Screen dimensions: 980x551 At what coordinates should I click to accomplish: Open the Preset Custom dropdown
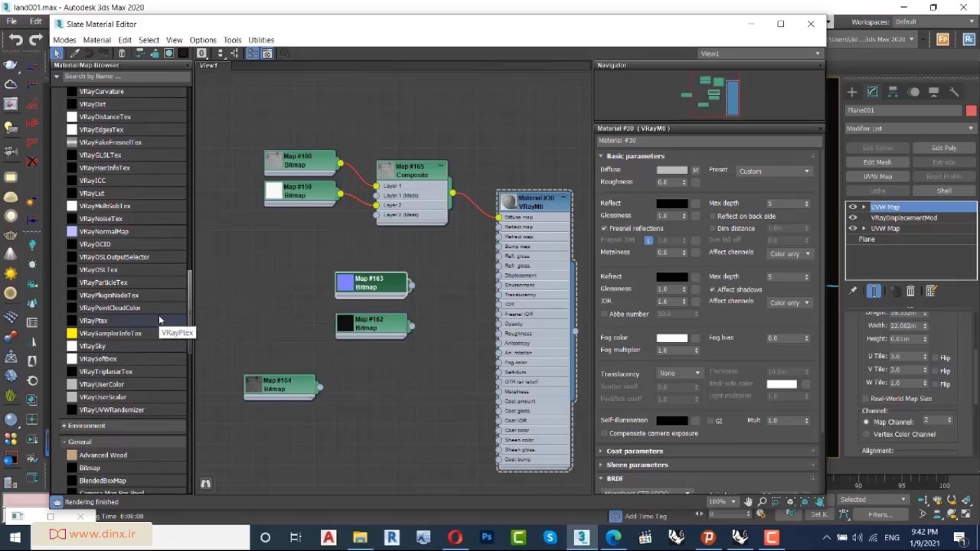click(773, 171)
